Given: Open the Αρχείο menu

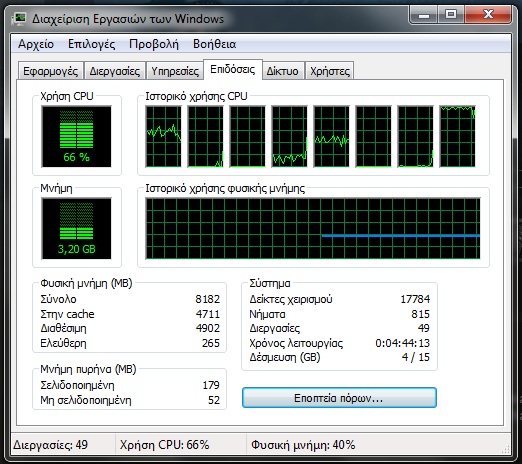Looking at the screenshot, I should [x=36, y=44].
